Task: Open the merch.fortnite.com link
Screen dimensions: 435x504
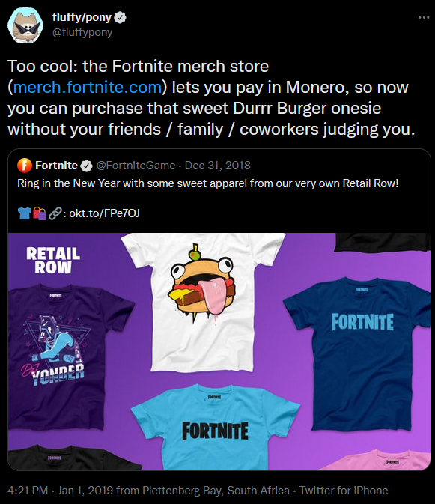Action: (88, 88)
